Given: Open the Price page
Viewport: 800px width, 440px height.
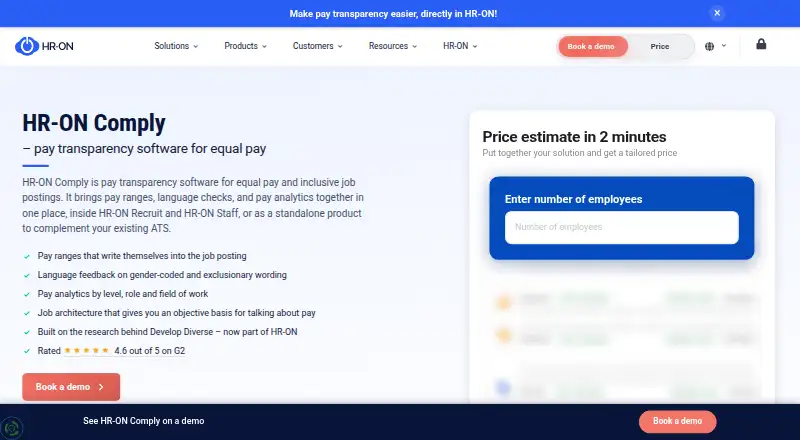Looking at the screenshot, I should tap(660, 46).
